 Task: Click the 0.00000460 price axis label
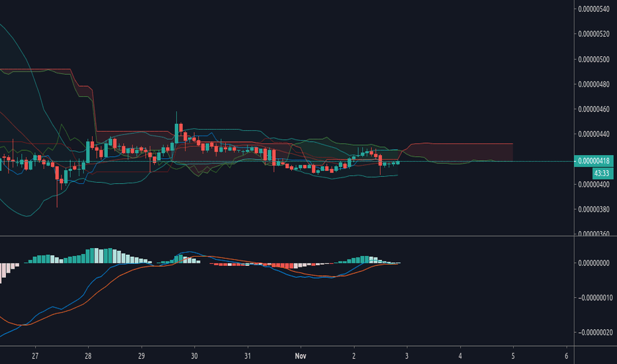point(594,109)
